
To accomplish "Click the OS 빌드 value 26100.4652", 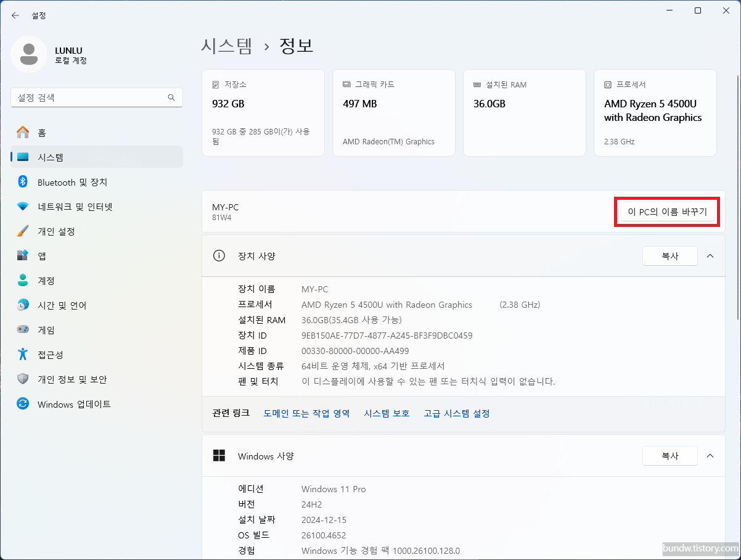I will click(x=325, y=535).
